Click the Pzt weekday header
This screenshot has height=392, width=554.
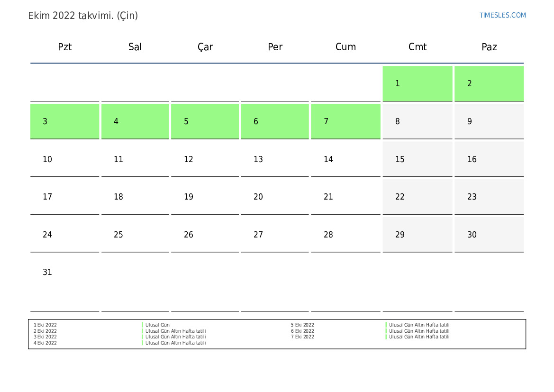click(x=65, y=47)
